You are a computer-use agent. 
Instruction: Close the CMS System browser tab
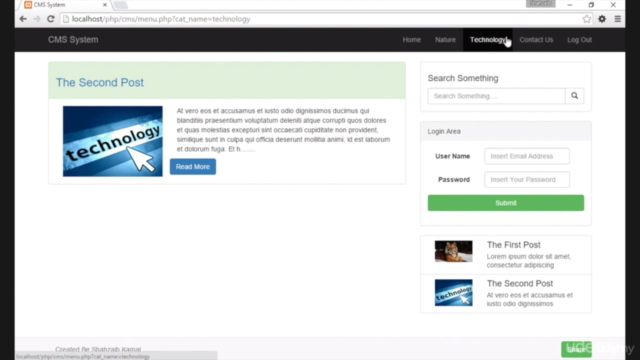[104, 5]
